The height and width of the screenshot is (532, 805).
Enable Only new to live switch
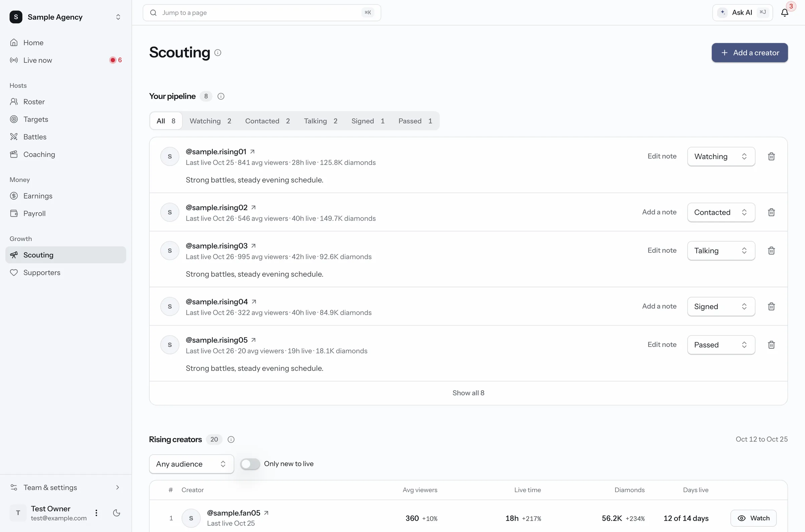pyautogui.click(x=250, y=464)
